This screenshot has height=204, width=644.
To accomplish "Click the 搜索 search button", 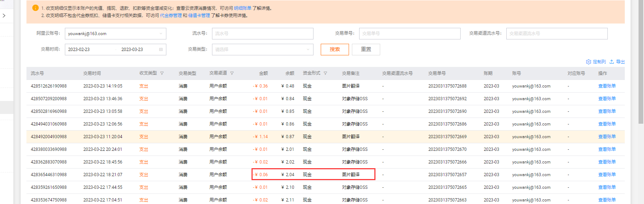I will click(335, 50).
